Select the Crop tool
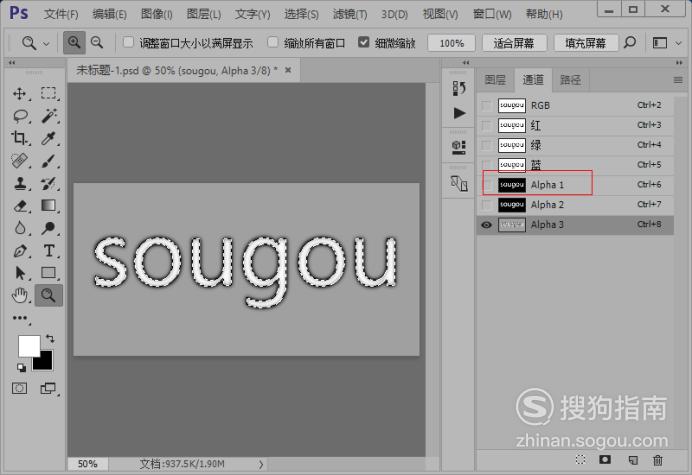 click(x=19, y=138)
